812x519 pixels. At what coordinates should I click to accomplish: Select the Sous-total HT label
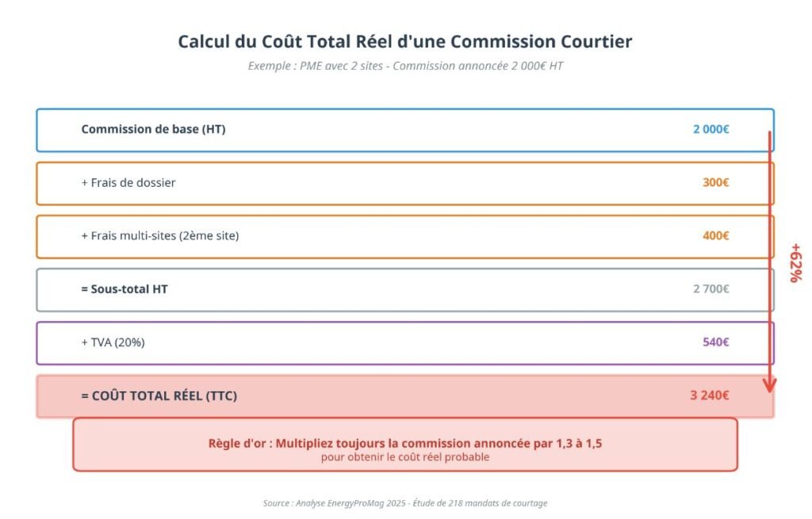tap(124, 289)
